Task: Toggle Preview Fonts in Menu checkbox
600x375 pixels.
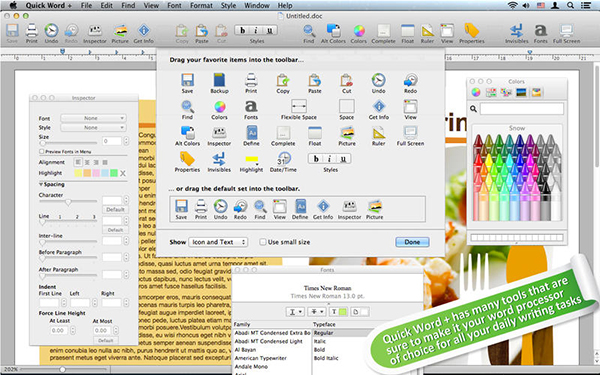Action: 41,152
